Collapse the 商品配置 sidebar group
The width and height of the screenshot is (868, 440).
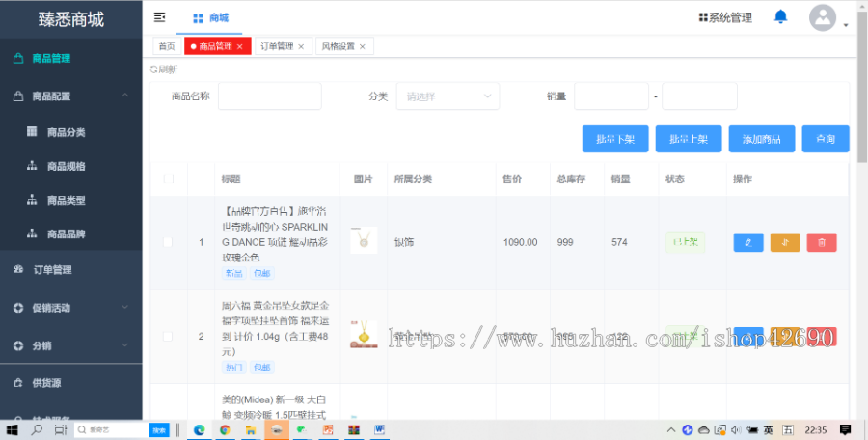pyautogui.click(x=125, y=96)
